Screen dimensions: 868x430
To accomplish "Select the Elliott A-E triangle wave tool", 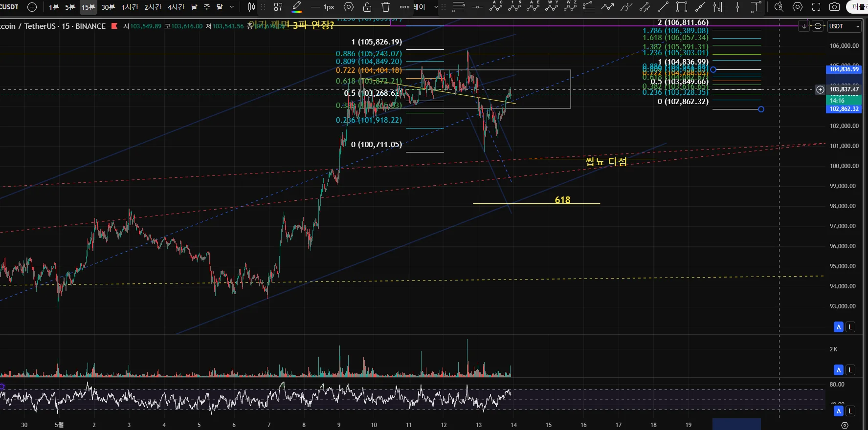I will pos(534,7).
